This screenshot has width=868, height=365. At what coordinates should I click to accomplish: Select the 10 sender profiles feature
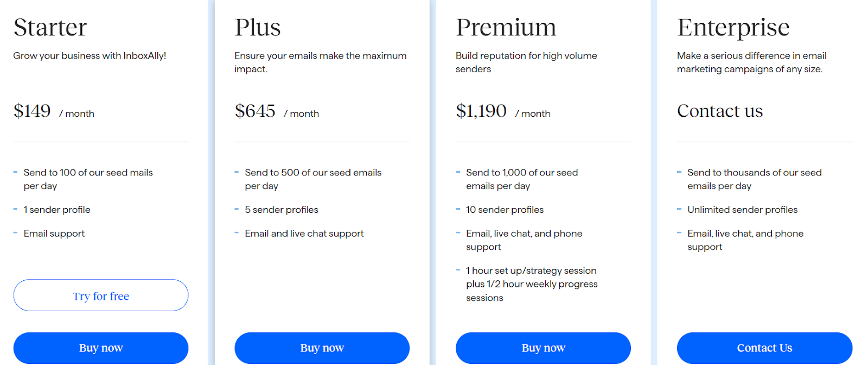point(505,209)
